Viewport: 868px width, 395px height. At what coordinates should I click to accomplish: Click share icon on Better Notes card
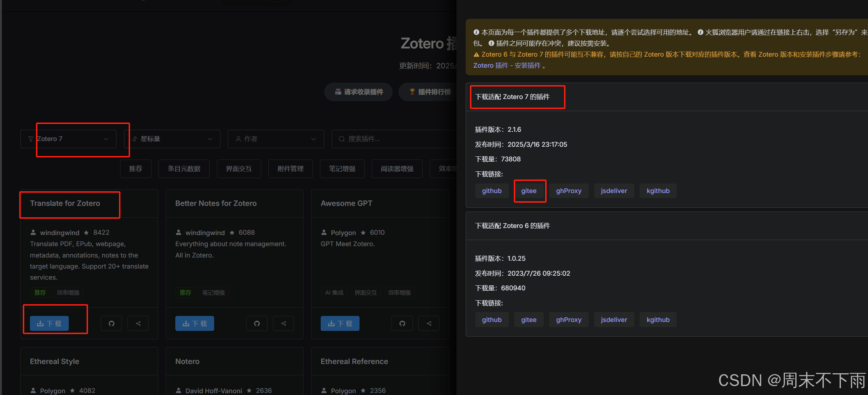[x=284, y=323]
